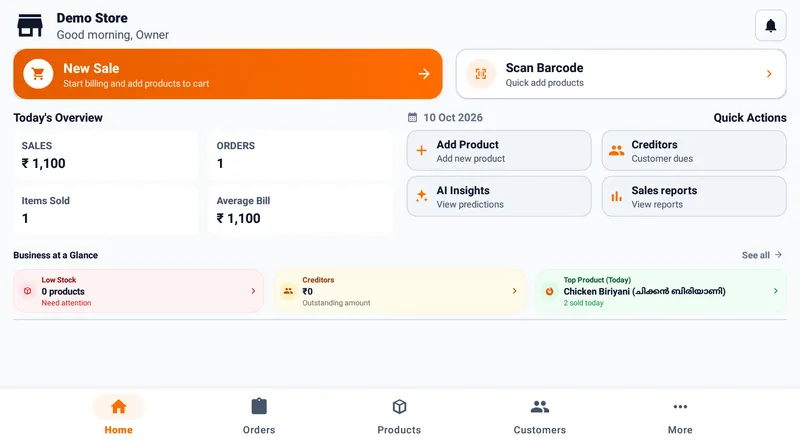The height and width of the screenshot is (440, 800).
Task: Click the plus icon on Add Product
Action: click(421, 151)
